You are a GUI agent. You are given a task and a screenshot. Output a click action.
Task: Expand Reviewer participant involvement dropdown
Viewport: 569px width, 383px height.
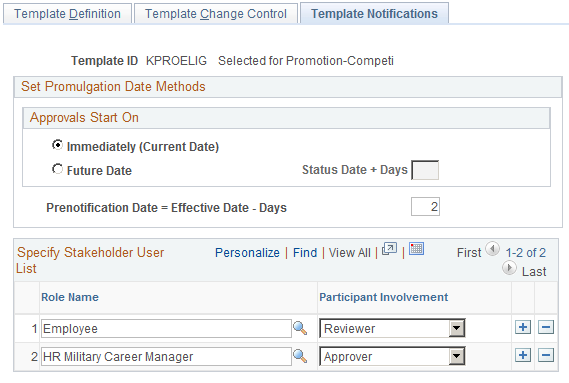click(457, 329)
